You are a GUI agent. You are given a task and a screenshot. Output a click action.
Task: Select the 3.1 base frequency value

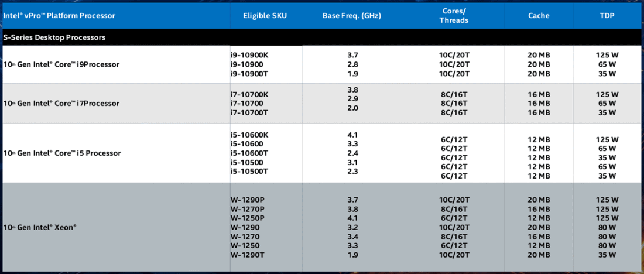click(353, 163)
